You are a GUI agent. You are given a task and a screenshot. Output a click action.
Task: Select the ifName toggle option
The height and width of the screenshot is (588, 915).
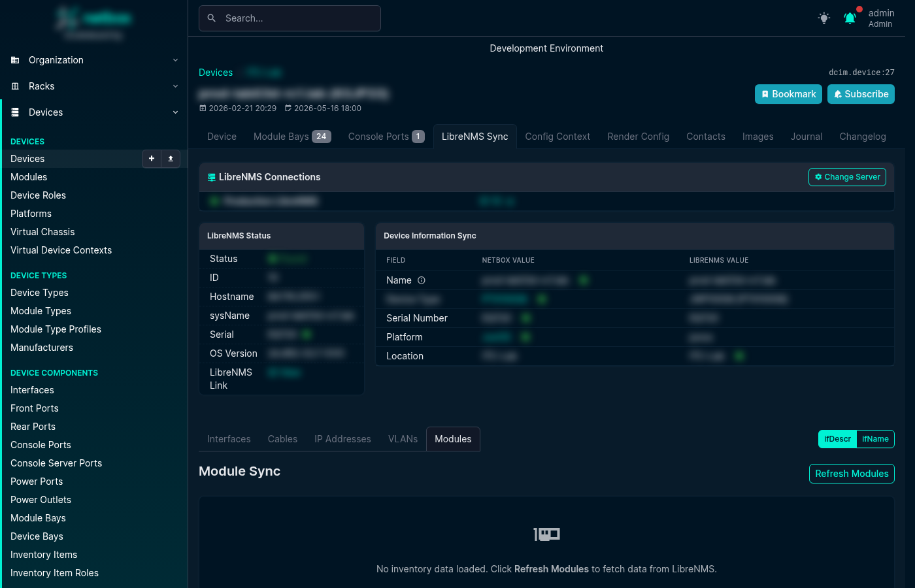click(x=875, y=439)
